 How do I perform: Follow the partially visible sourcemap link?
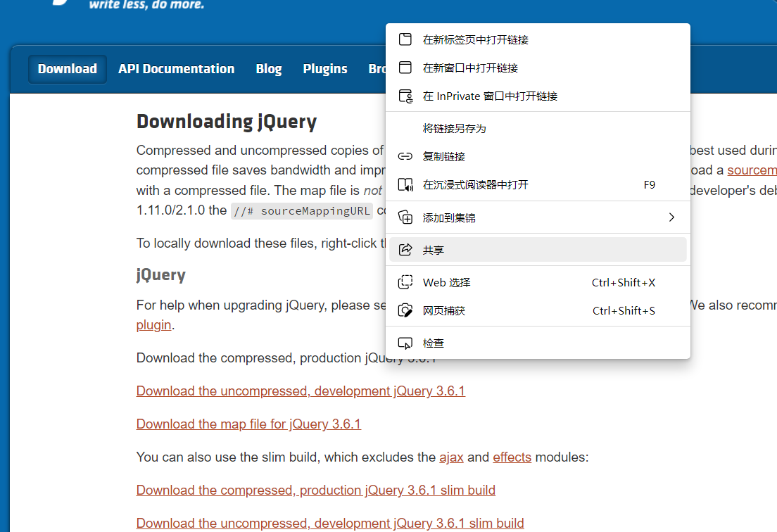pos(752,170)
